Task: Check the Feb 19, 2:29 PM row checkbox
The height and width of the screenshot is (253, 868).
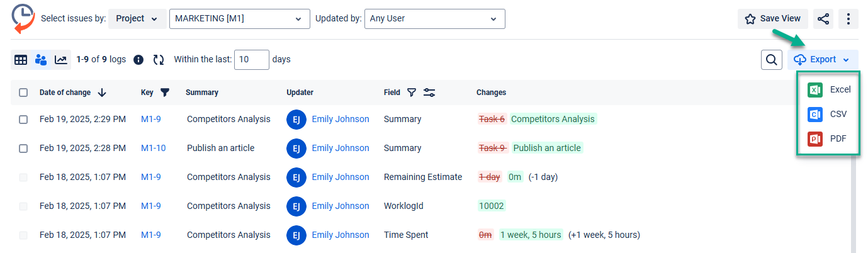Action: pos(23,120)
